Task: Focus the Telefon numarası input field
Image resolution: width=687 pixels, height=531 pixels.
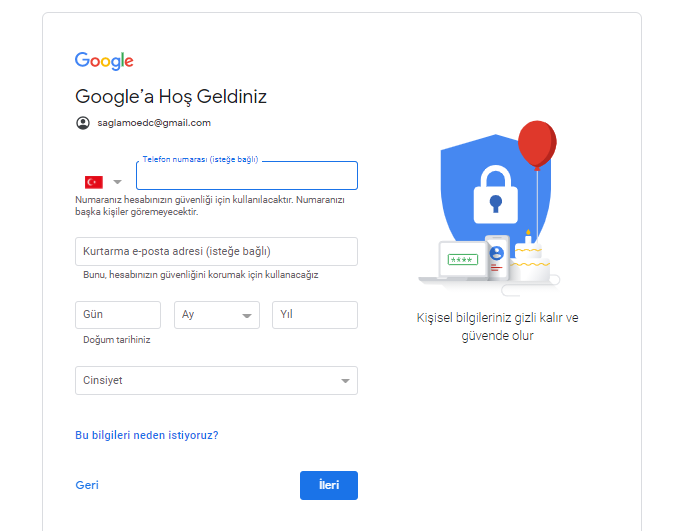Action: (246, 177)
